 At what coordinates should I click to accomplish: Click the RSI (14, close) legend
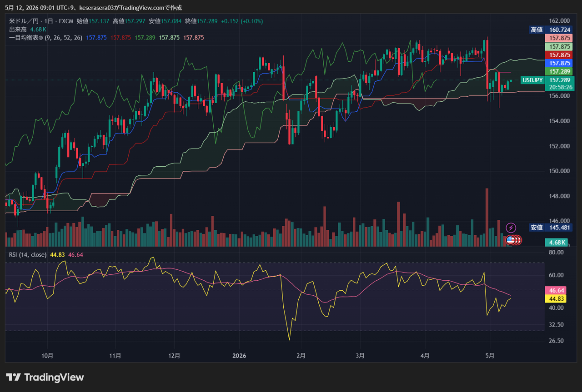pos(28,254)
